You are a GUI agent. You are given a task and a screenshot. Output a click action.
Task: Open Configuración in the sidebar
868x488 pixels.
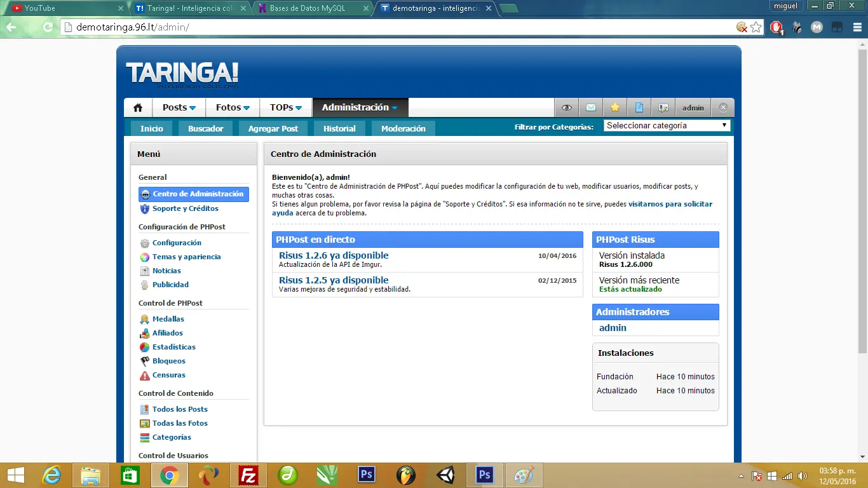point(177,243)
